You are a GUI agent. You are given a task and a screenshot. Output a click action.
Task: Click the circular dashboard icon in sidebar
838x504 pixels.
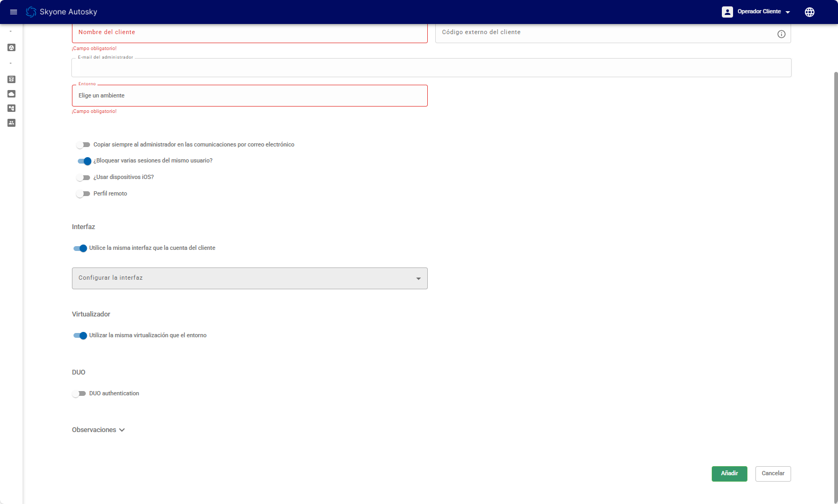(11, 47)
